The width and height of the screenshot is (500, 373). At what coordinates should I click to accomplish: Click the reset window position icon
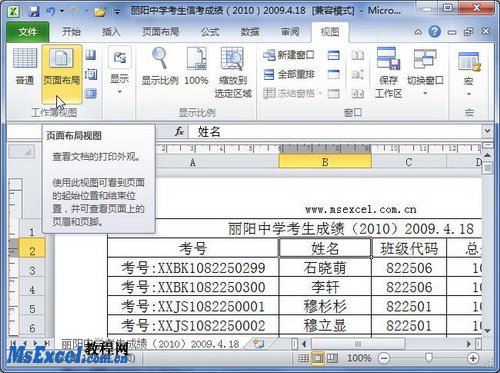point(358,94)
